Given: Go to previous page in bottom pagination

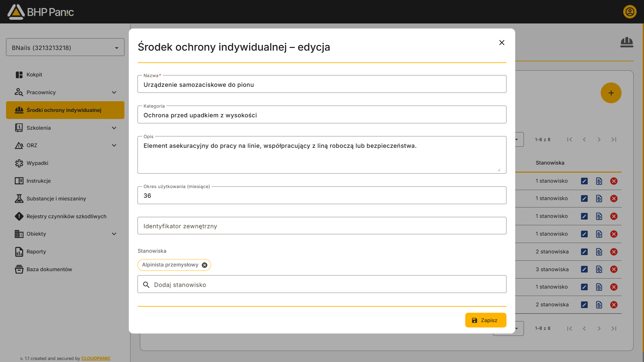Looking at the screenshot, I should [x=584, y=328].
